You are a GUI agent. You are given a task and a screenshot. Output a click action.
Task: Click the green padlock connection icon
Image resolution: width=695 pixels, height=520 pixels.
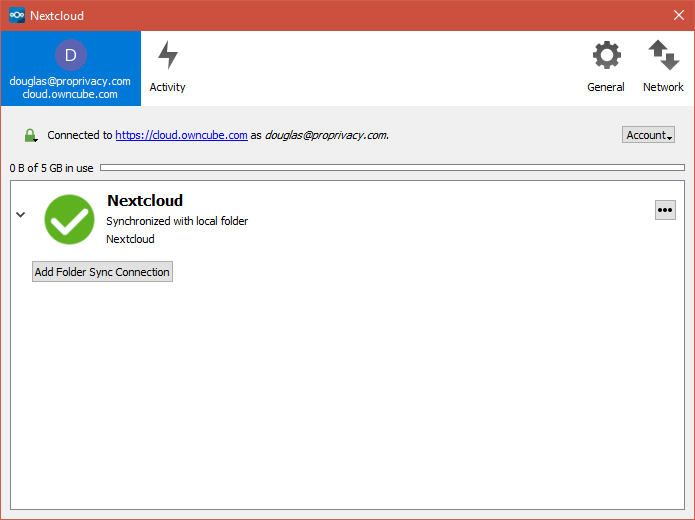point(30,135)
